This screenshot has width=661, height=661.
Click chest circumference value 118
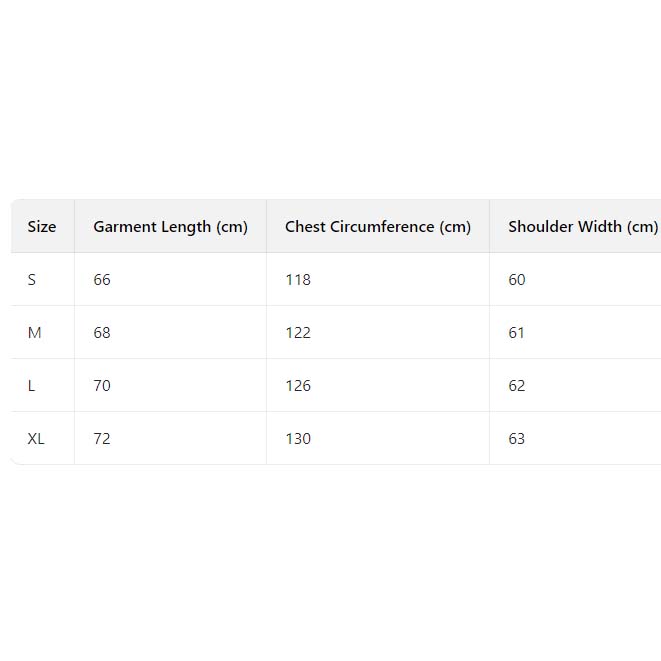pos(298,280)
